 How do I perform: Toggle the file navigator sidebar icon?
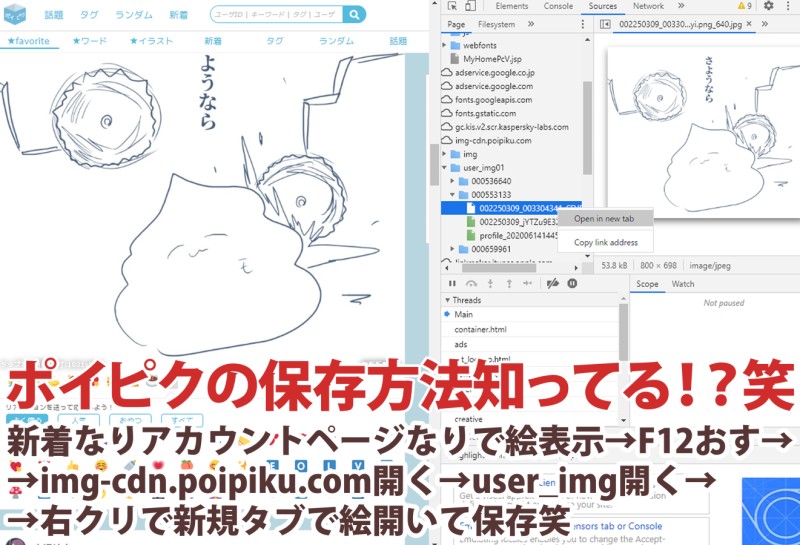coord(605,24)
